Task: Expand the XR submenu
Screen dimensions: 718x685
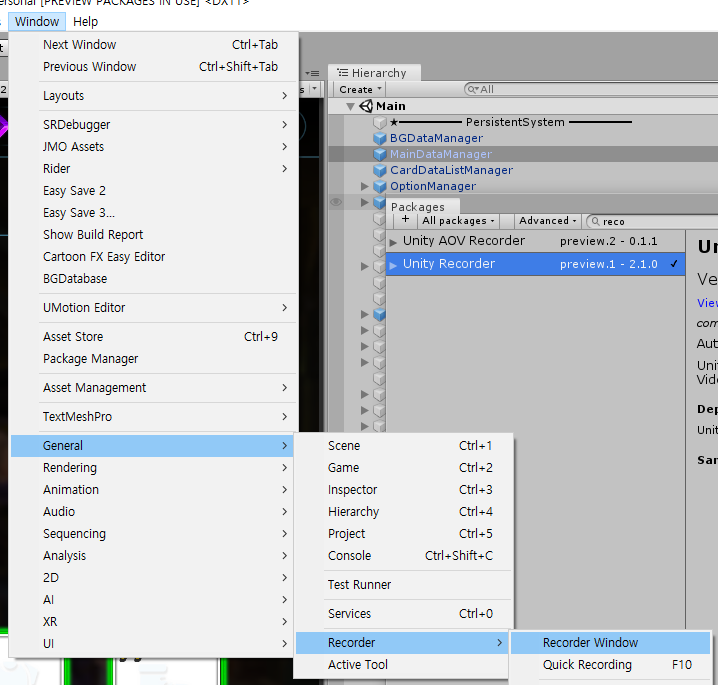Action: coord(153,621)
